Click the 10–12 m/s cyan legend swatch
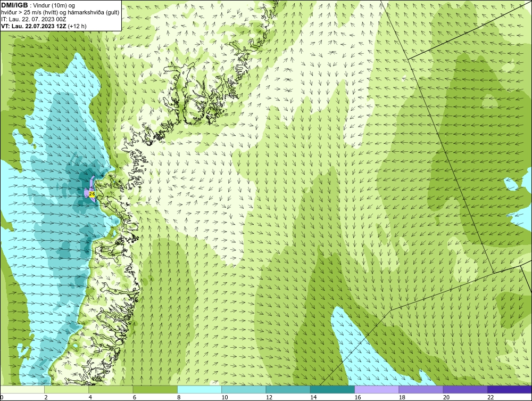 (244, 389)
